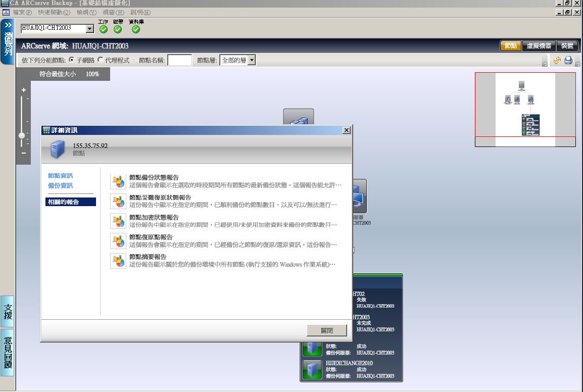Open the 快速啟動 menu
This screenshot has width=583, height=392.
[54, 12]
